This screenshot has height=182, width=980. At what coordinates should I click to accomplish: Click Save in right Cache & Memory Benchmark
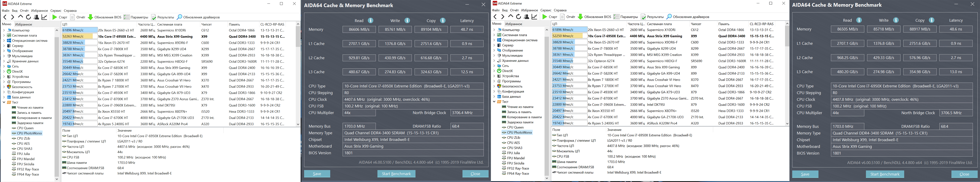tap(805, 174)
